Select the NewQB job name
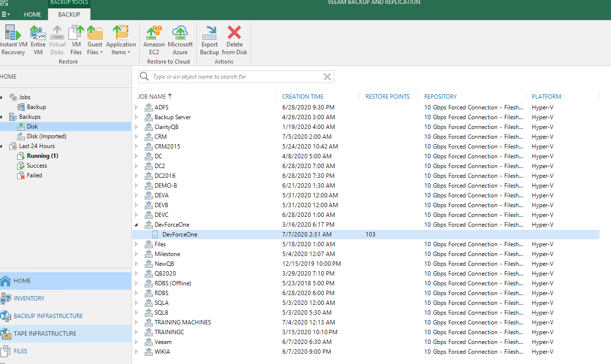The height and width of the screenshot is (364, 611). pyautogui.click(x=164, y=263)
